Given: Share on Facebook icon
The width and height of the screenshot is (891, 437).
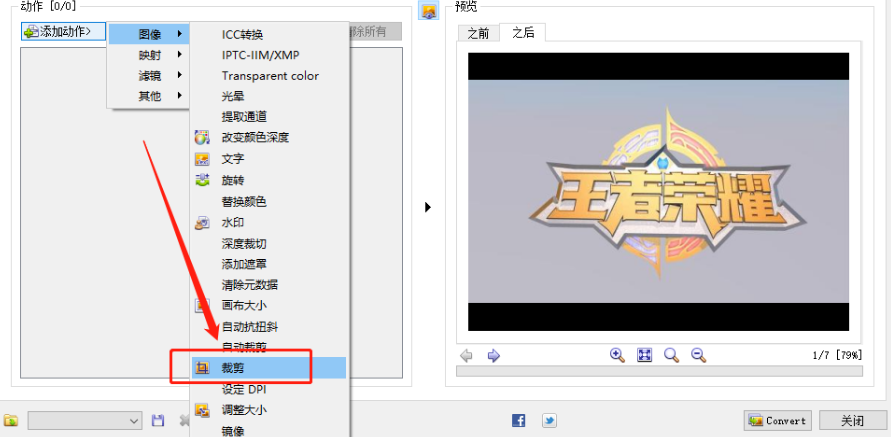Looking at the screenshot, I should 519,421.
